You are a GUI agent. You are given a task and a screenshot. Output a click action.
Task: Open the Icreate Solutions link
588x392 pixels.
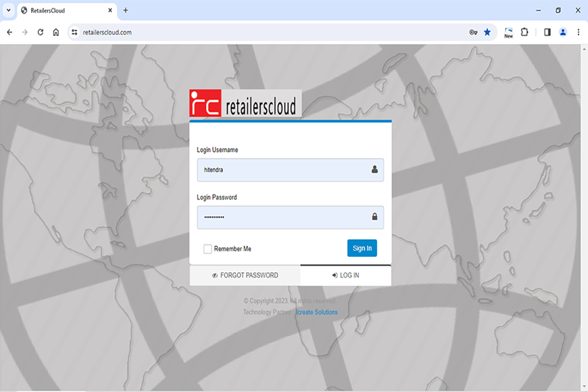[316, 312]
